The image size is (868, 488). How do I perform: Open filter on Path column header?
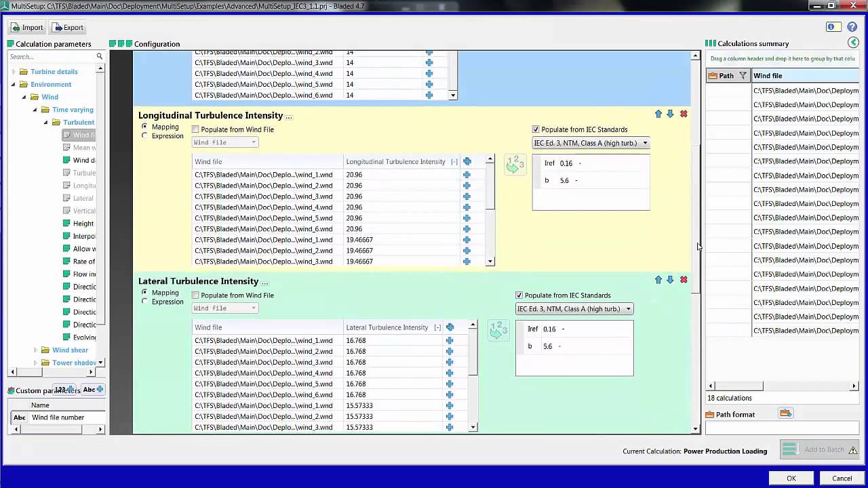pyautogui.click(x=743, y=76)
